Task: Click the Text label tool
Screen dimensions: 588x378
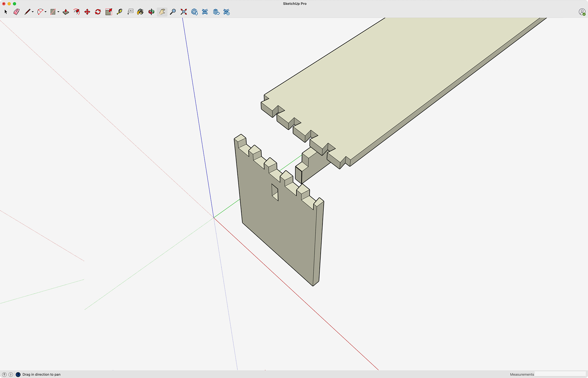Action: [x=130, y=12]
